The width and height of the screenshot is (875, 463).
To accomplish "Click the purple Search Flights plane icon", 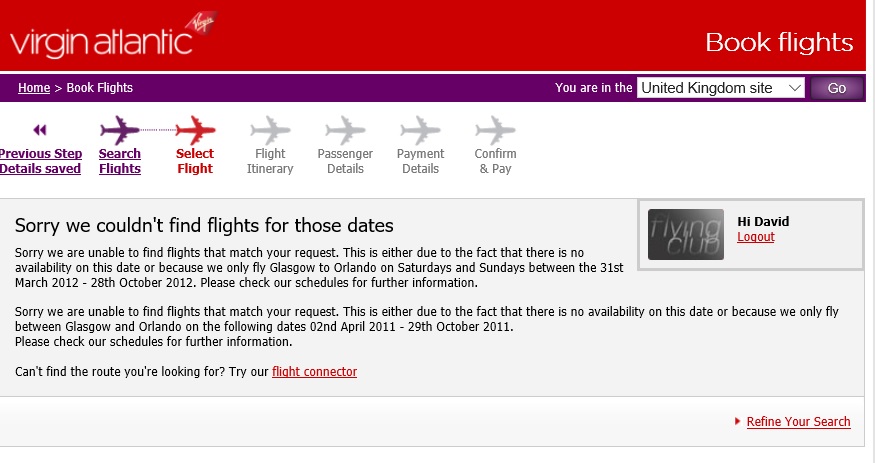I will coord(120,130).
